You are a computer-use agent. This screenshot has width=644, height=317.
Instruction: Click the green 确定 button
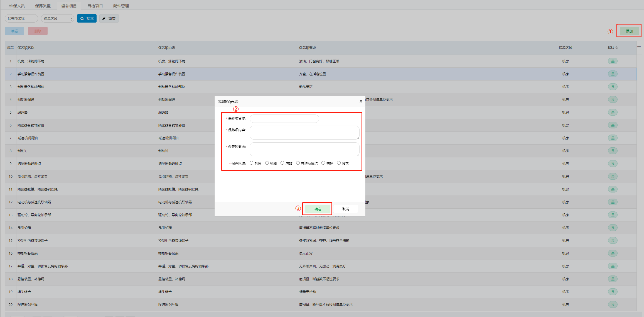tap(318, 209)
